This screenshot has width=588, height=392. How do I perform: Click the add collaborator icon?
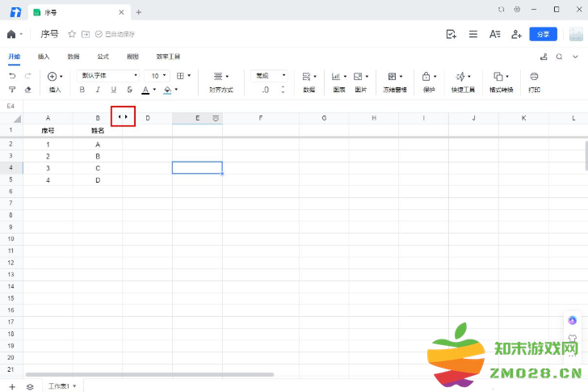[516, 34]
